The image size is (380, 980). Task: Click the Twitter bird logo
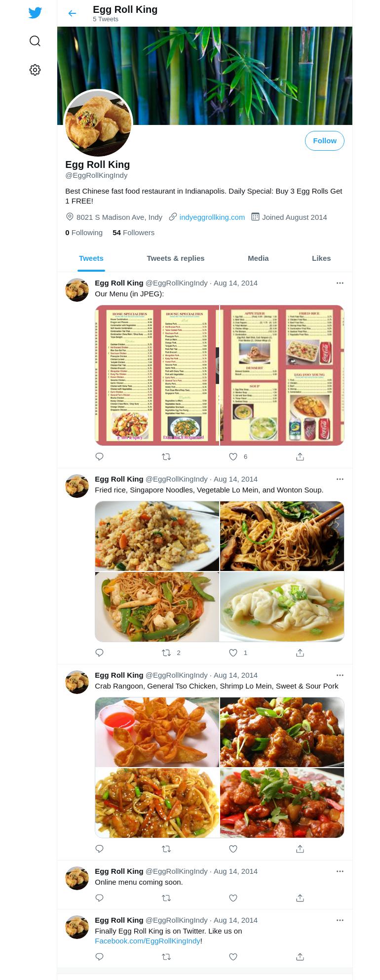point(35,13)
